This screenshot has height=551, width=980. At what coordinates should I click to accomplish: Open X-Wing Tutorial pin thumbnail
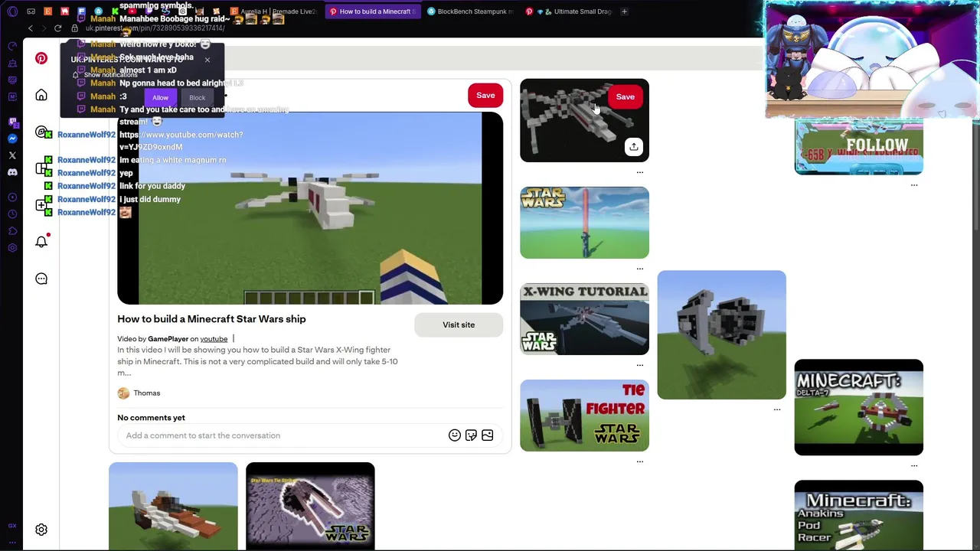point(584,319)
